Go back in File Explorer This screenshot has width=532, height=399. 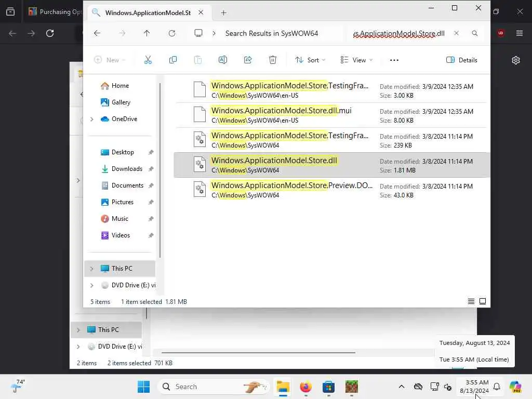click(97, 33)
